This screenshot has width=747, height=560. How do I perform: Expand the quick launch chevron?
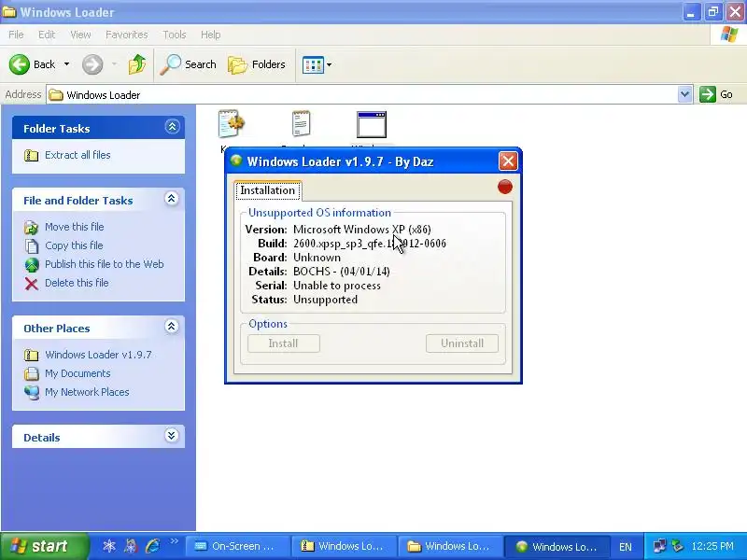174,541
